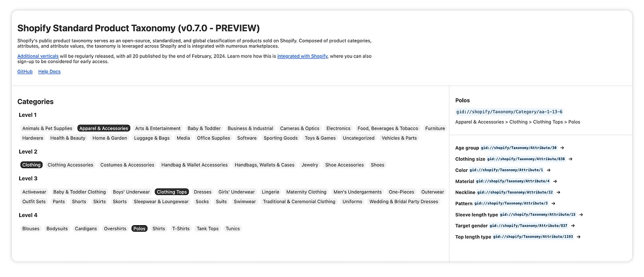This screenshot has width=644, height=277.
Task: Select the Dresses category
Action: [x=203, y=192]
